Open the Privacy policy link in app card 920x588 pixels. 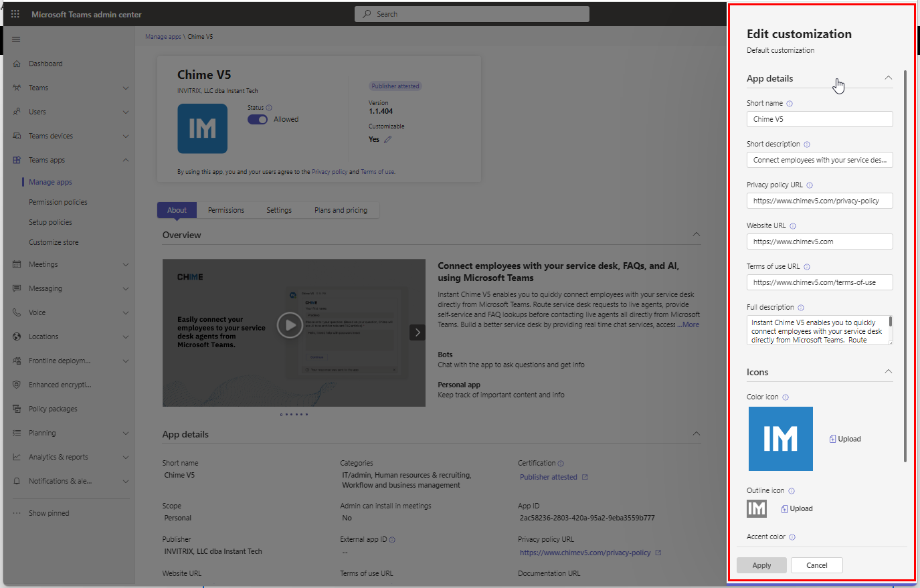pyautogui.click(x=329, y=172)
